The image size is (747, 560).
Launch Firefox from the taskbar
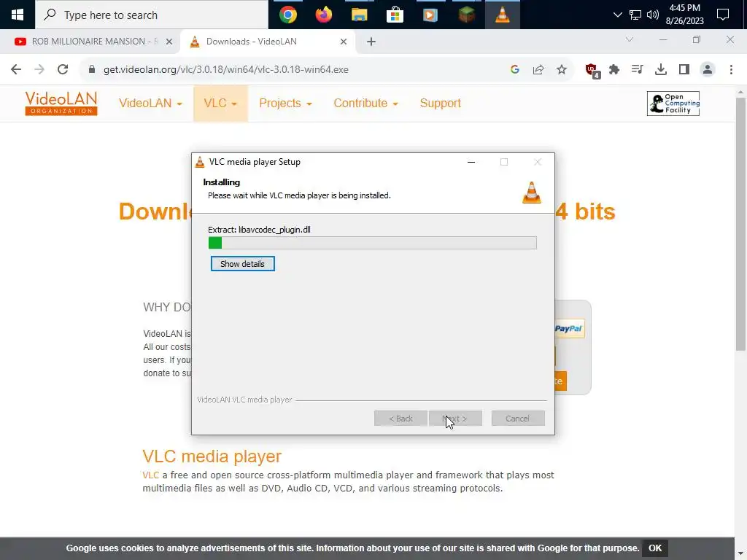pos(323,15)
